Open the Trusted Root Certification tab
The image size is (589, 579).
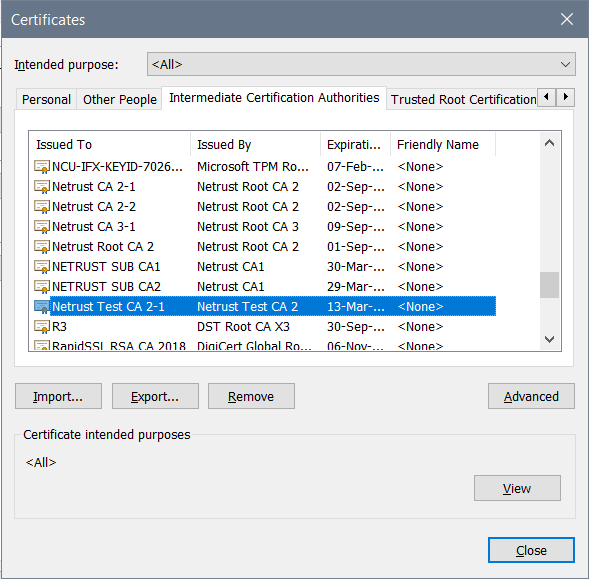[x=463, y=100]
